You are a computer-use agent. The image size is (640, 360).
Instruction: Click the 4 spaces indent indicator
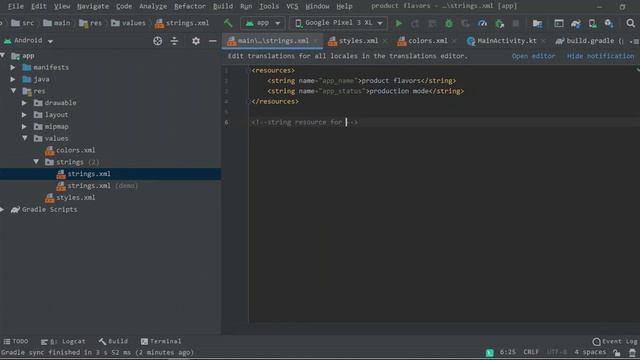(x=590, y=352)
